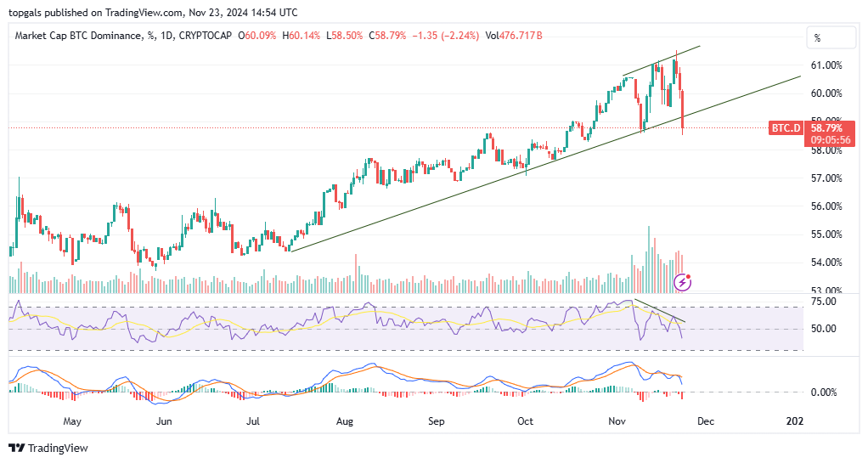Image resolution: width=868 pixels, height=463 pixels.
Task: Click the 75.00 RSI axis label
Action: [x=823, y=302]
